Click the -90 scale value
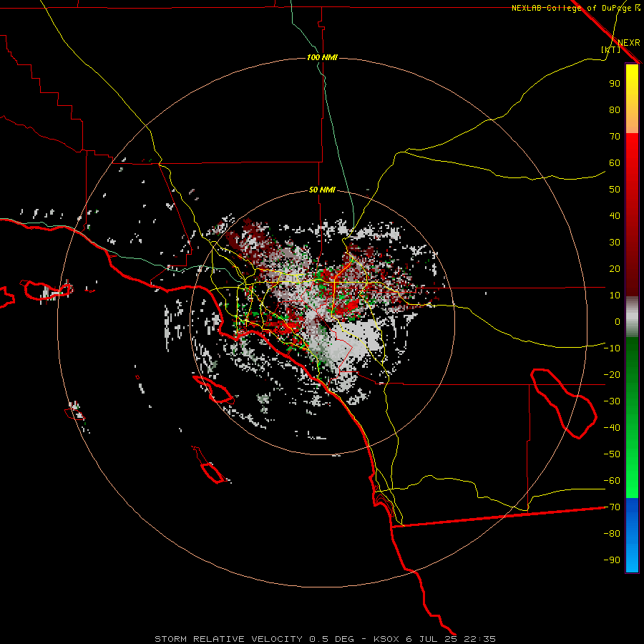This screenshot has width=644, height=644. pyautogui.click(x=612, y=560)
